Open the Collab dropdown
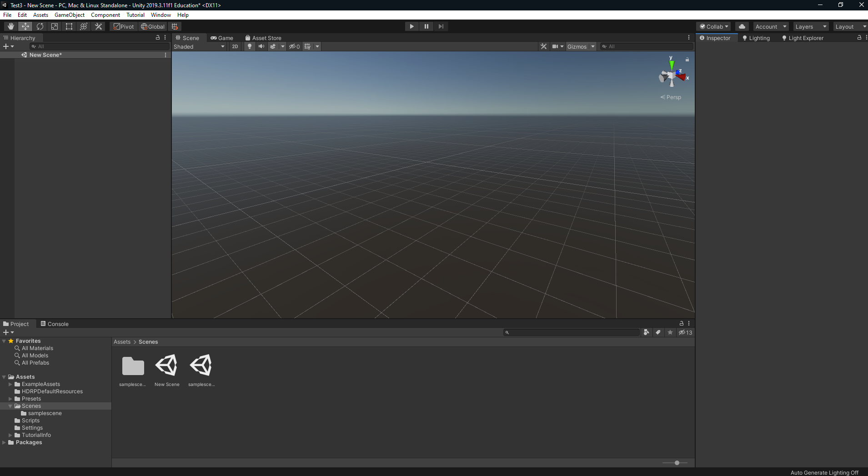868x476 pixels. (714, 26)
